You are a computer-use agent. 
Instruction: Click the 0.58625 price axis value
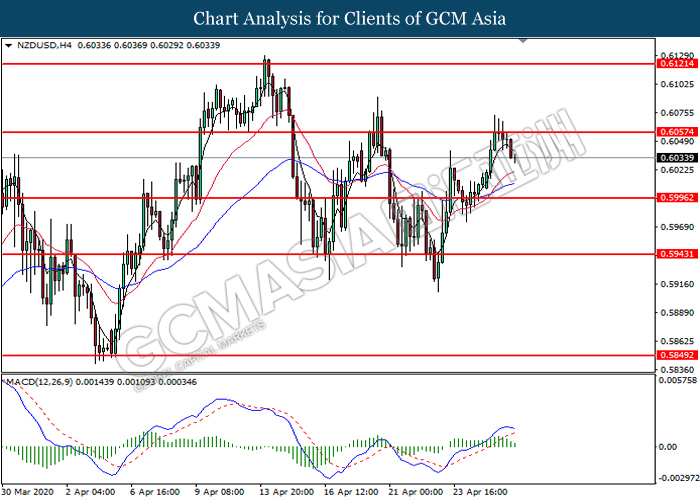click(677, 342)
